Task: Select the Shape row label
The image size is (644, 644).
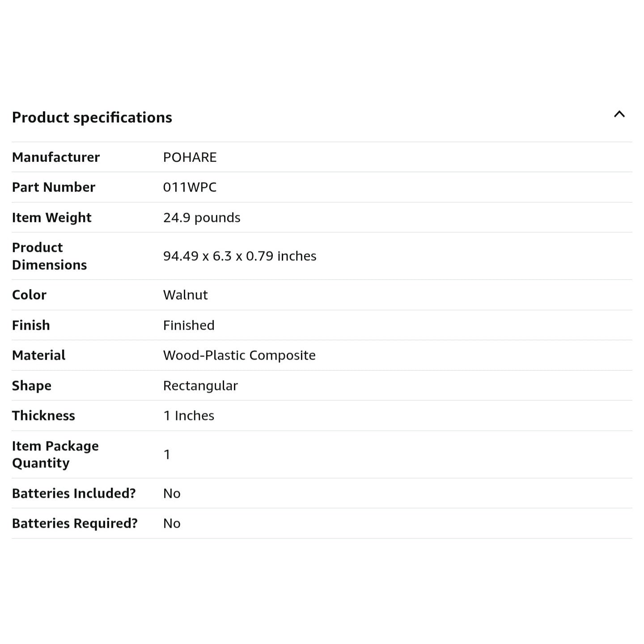Action: (x=32, y=386)
